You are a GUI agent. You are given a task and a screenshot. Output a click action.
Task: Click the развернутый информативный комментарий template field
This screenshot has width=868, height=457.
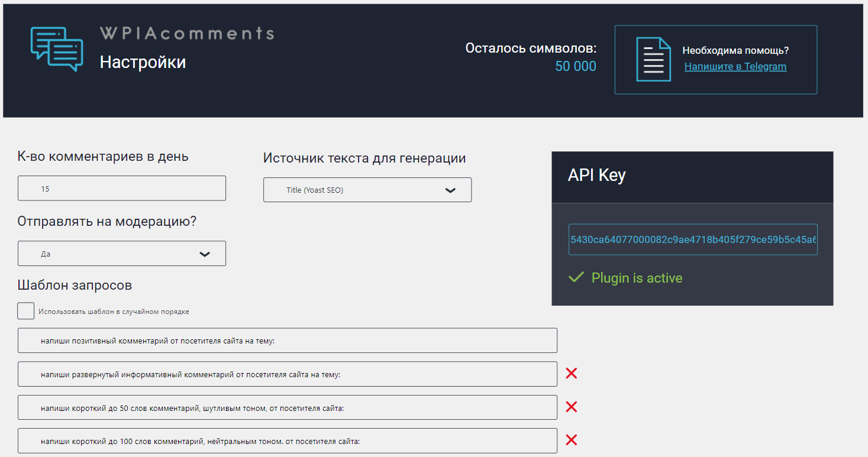click(288, 374)
